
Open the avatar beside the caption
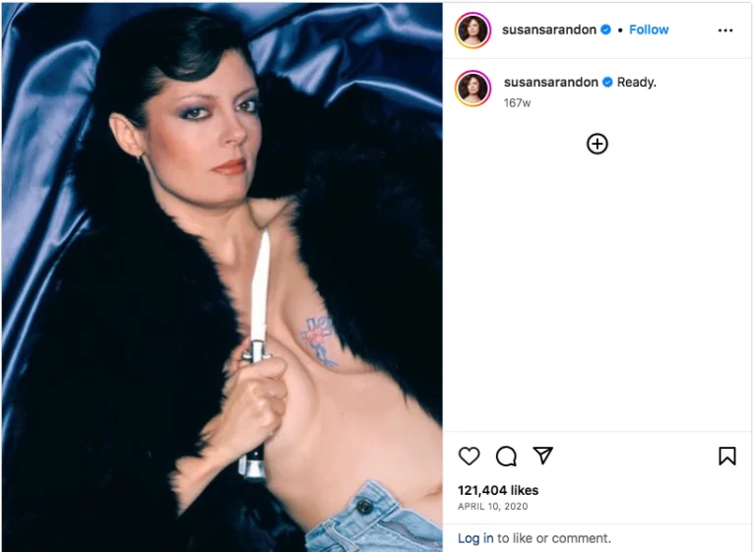(x=472, y=89)
